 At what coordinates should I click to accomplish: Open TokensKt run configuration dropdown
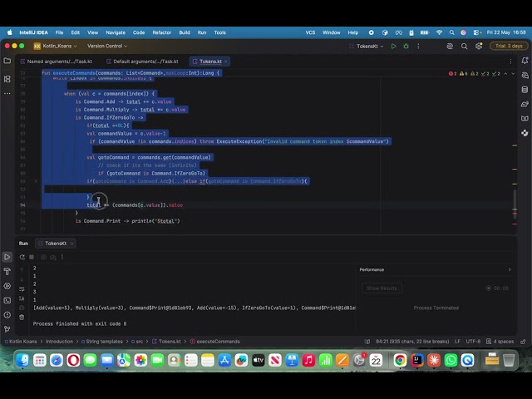367,47
